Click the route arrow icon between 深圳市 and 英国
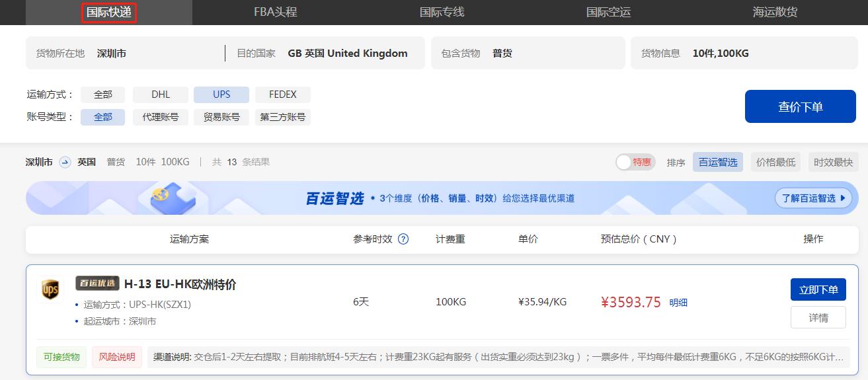 [x=65, y=162]
